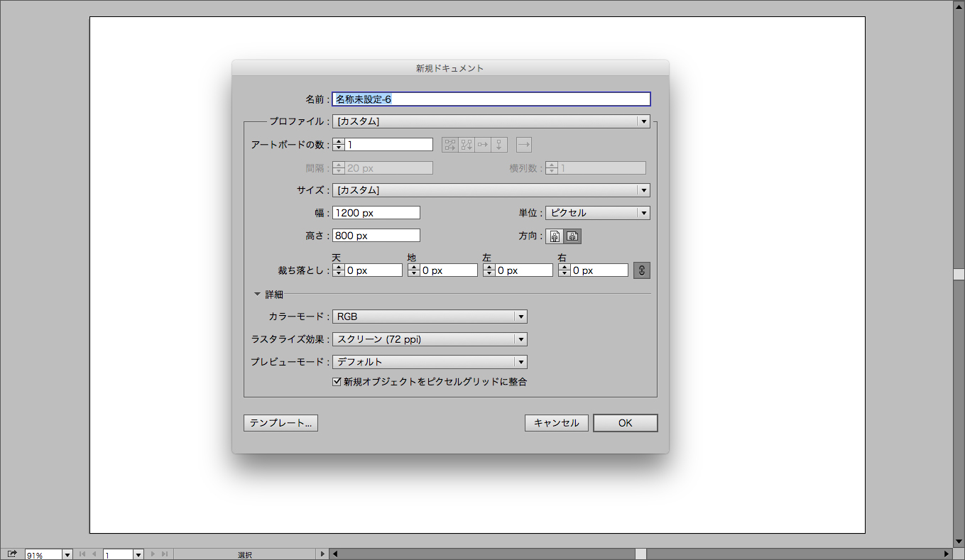Viewport: 965px width, 560px height.
Task: Select grid by row artboard layout icon
Action: point(450,145)
